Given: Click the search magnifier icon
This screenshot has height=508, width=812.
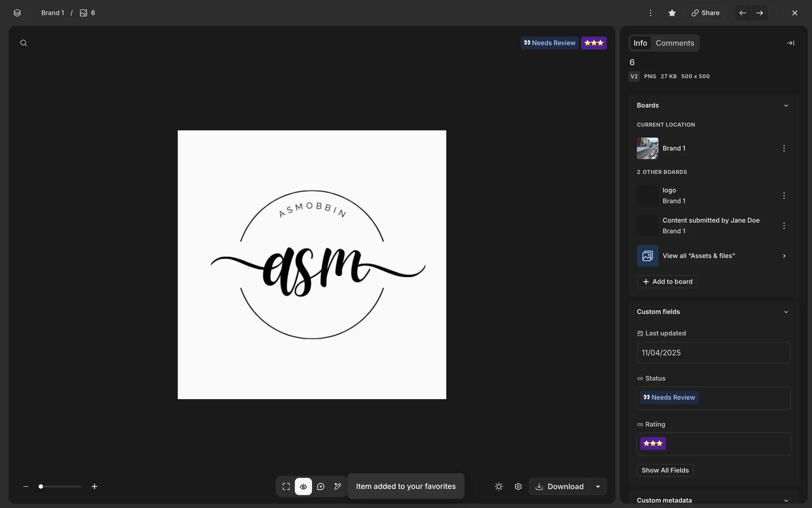Looking at the screenshot, I should click(x=24, y=43).
